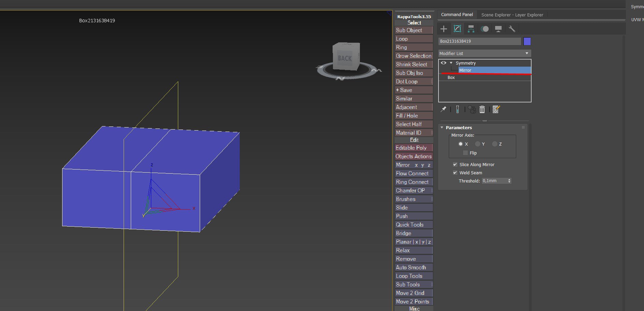The height and width of the screenshot is (311, 644).
Task: Open the Create panel plus icon
Action: tap(444, 29)
